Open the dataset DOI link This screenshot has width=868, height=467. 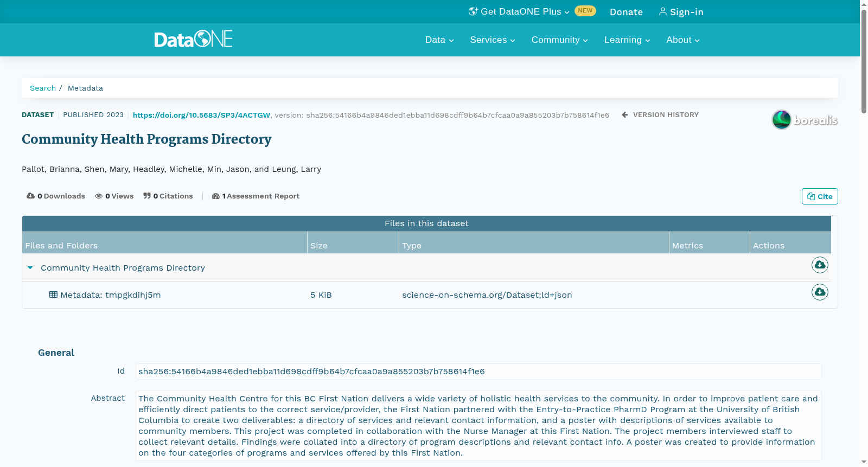click(x=201, y=115)
